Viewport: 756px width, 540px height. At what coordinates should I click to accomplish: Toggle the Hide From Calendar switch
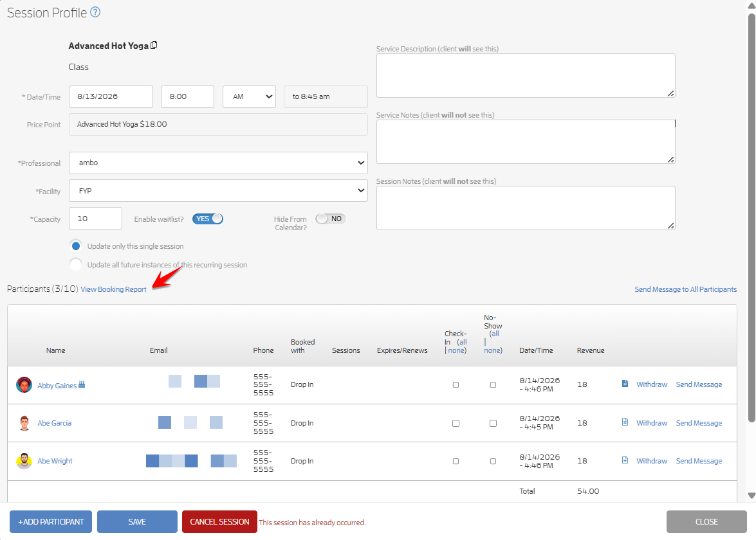(331, 219)
